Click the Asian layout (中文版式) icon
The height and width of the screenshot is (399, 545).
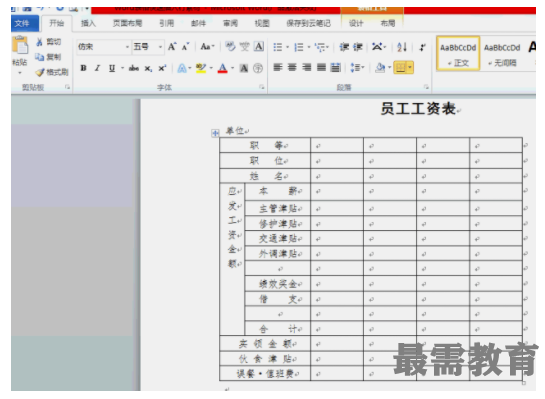(378, 47)
